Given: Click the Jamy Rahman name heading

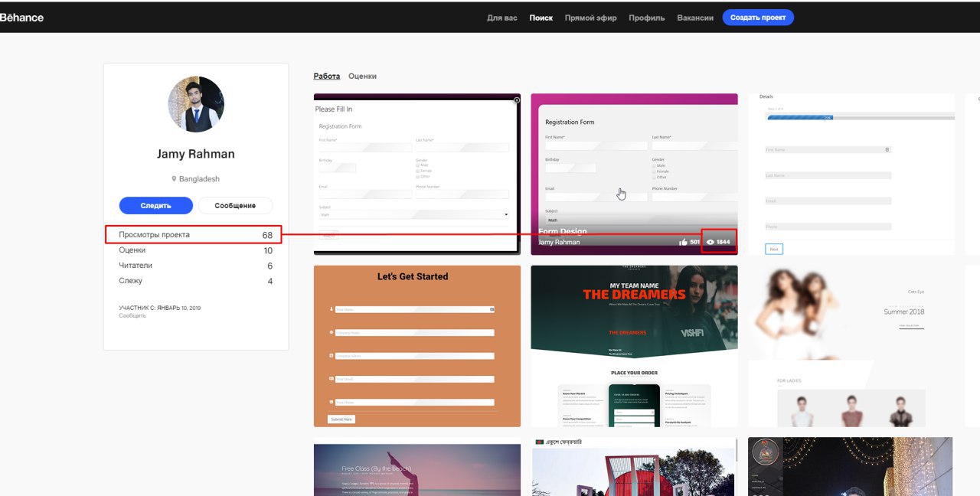Looking at the screenshot, I should pos(196,154).
